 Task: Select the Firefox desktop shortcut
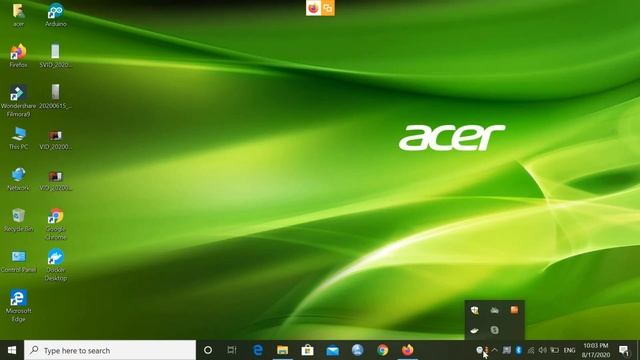[18, 56]
